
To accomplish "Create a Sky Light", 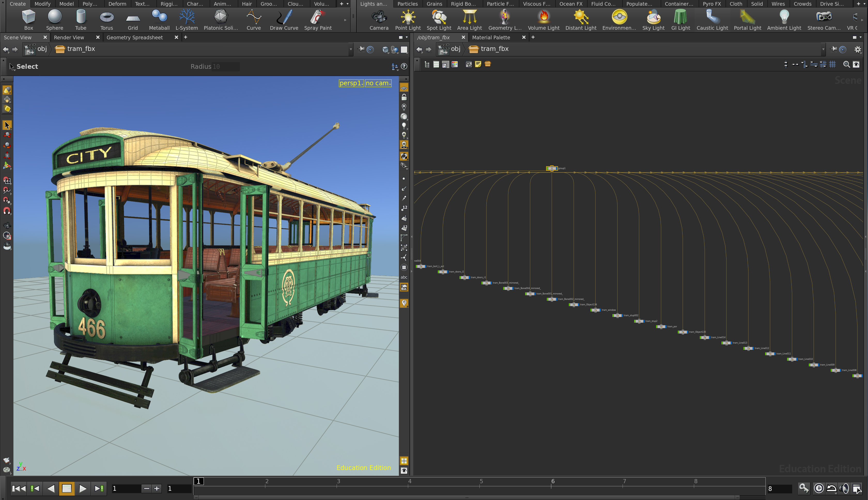I will 653,20.
